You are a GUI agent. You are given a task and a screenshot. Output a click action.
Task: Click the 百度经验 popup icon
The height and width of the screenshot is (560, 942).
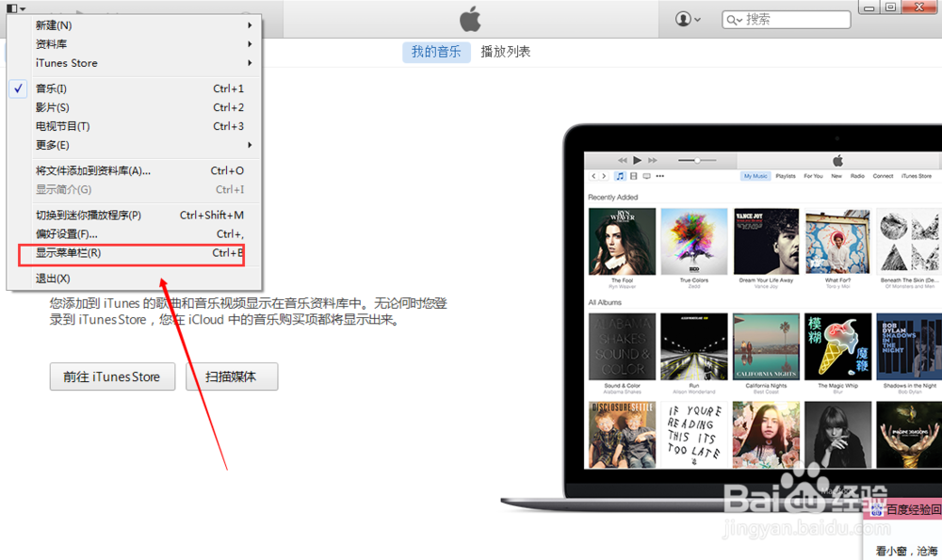tap(877, 509)
